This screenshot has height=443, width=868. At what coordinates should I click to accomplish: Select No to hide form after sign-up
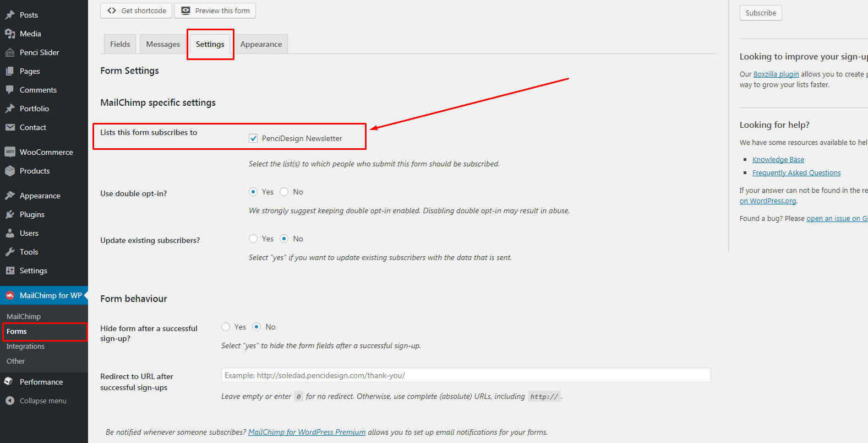[x=256, y=327]
